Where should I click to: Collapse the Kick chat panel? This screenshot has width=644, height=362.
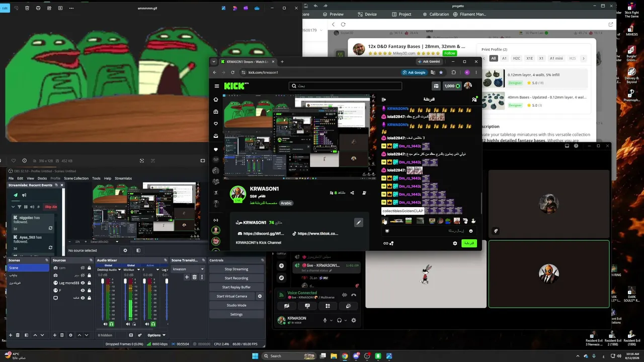(x=383, y=100)
